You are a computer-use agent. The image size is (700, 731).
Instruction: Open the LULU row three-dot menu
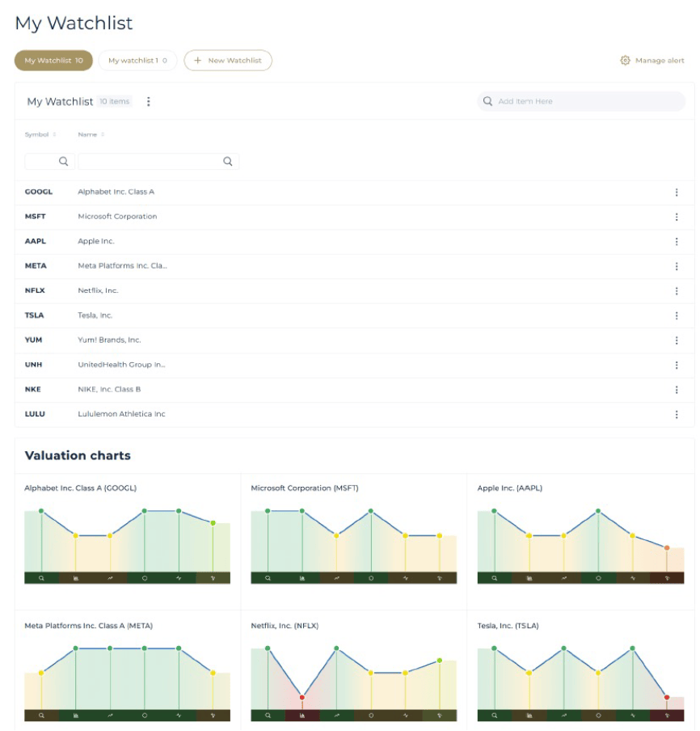pyautogui.click(x=677, y=415)
